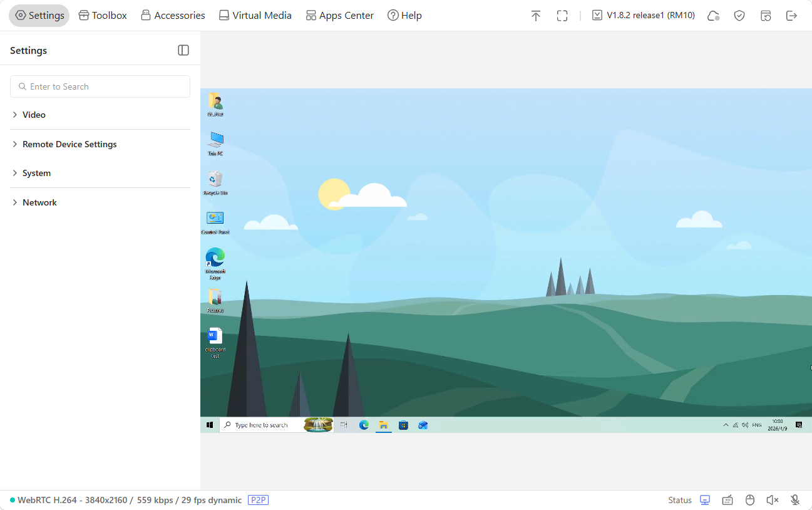Screen dimensions: 812x510
Task: Click the V1.8.2 release1 version button
Action: (643, 16)
